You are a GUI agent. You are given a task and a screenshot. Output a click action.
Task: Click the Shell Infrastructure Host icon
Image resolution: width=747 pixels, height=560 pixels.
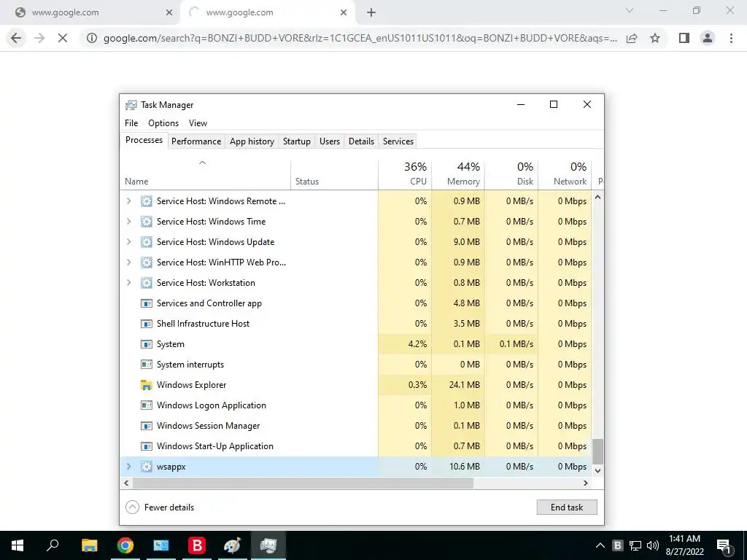click(146, 324)
